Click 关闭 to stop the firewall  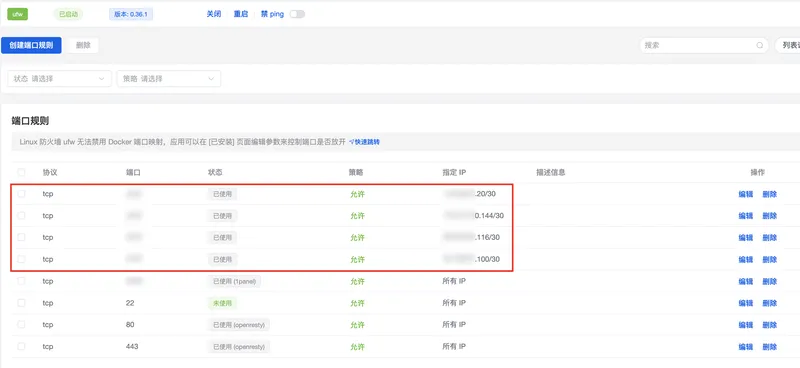tap(214, 14)
